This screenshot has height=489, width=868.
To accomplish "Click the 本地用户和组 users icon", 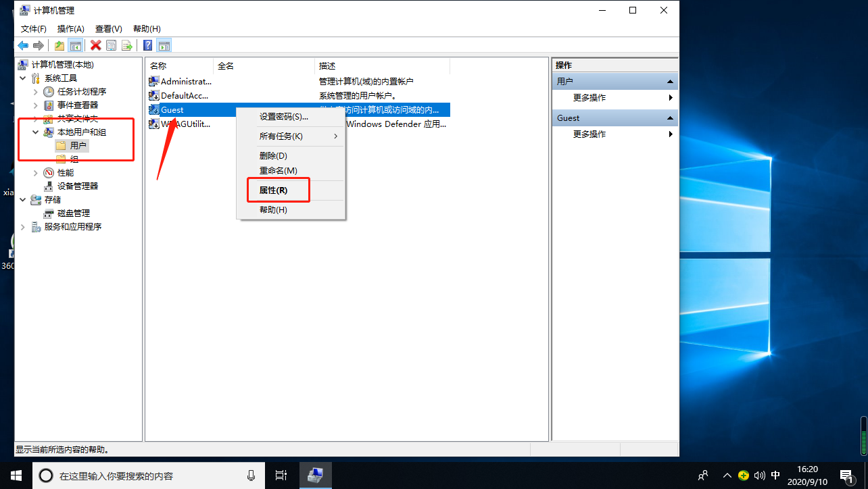I will click(49, 132).
